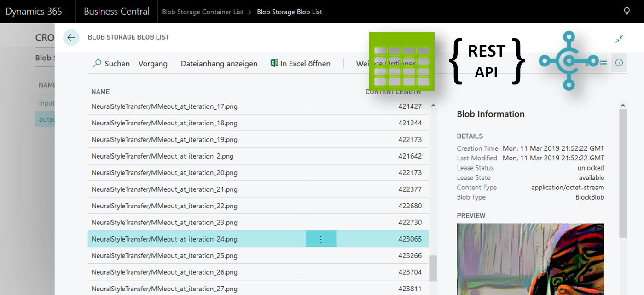Screen dimensions: 644x295
Task: Click the lightbulb icon in top bar
Action: coord(627,12)
